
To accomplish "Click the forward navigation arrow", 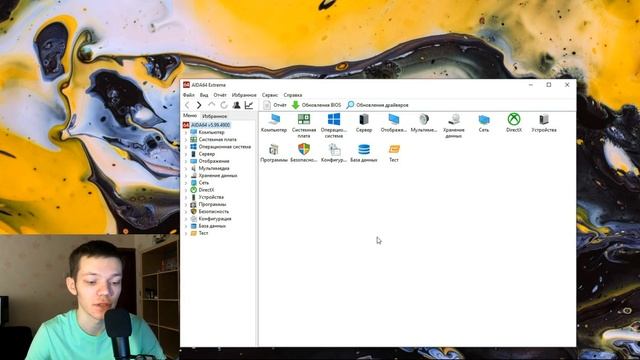I will (199, 105).
